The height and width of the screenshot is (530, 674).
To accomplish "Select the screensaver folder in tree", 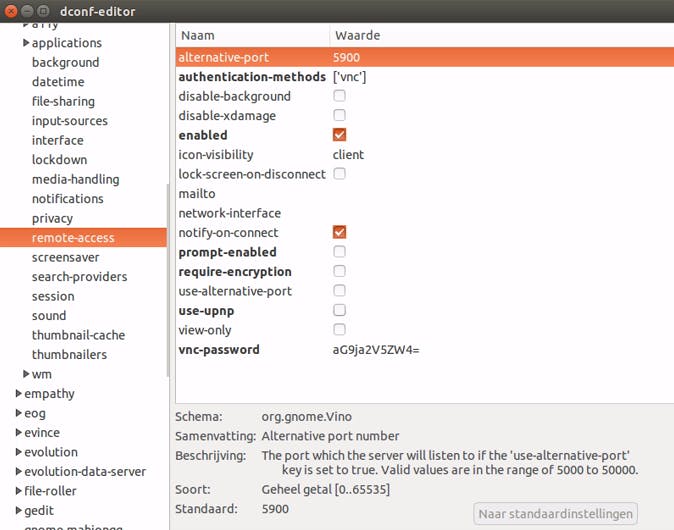I will tap(65, 257).
